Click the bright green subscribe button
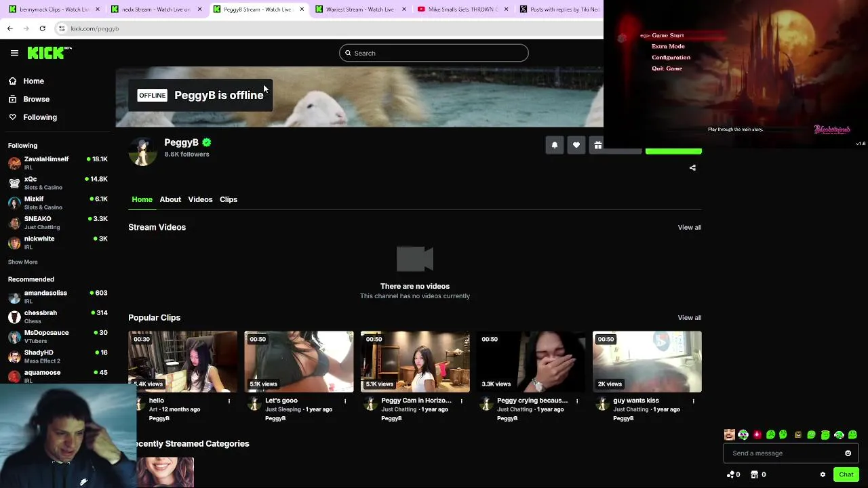This screenshot has width=868, height=488. [x=673, y=151]
